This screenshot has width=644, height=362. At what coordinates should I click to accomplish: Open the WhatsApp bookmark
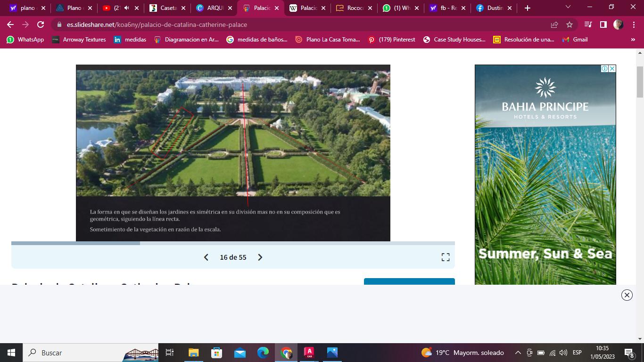click(25, 40)
